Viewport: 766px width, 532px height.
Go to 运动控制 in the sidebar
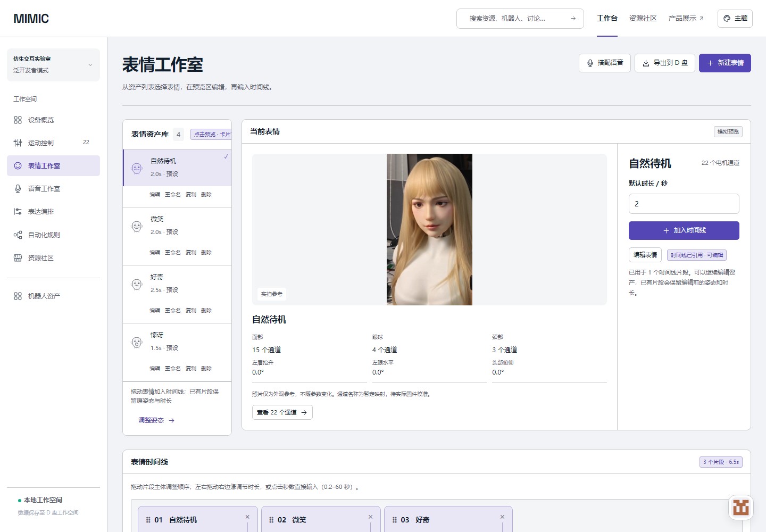pyautogui.click(x=53, y=143)
